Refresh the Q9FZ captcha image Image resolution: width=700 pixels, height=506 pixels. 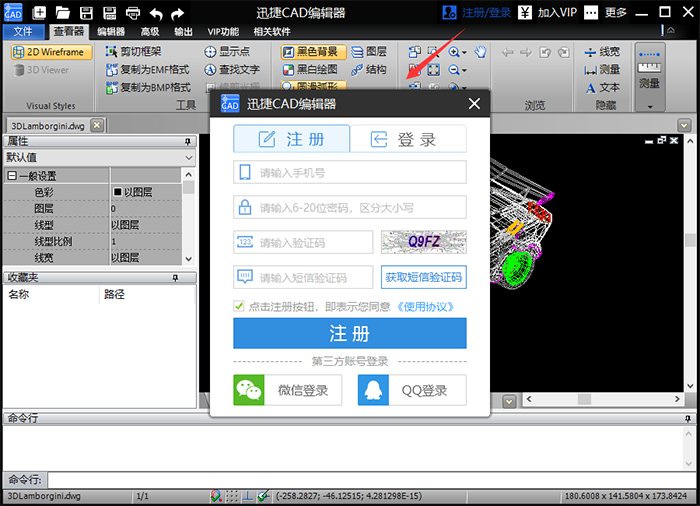424,242
